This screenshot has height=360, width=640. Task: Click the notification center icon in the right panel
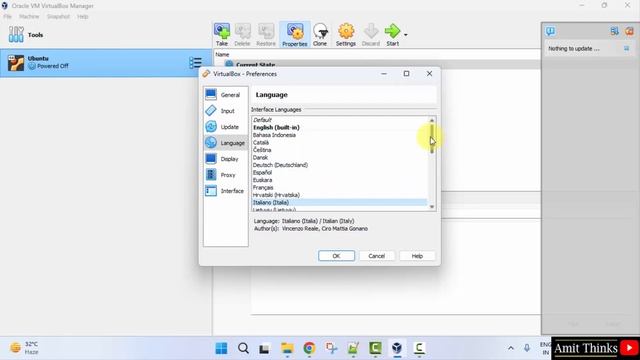click(550, 31)
